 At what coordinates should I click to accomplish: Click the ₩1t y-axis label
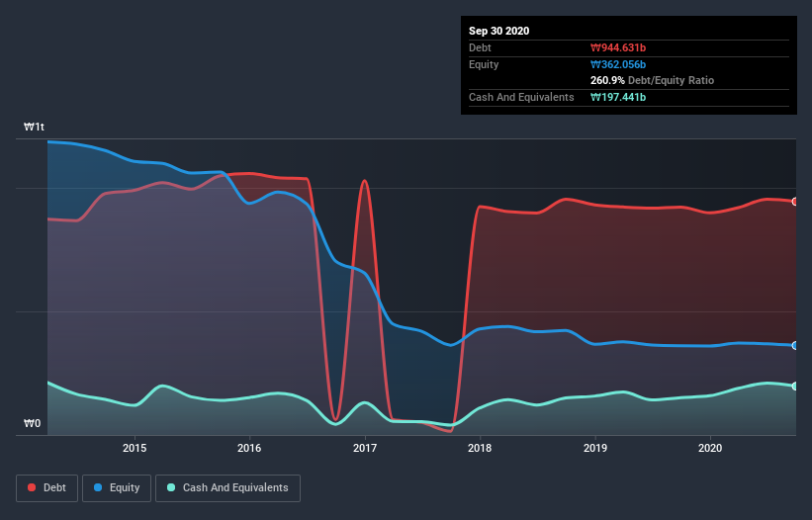click(x=34, y=127)
